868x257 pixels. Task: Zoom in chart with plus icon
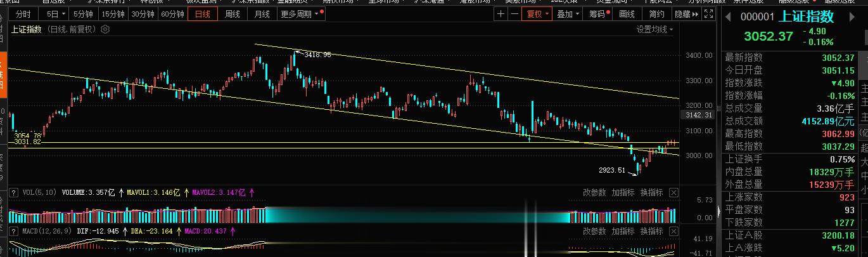click(x=501, y=14)
